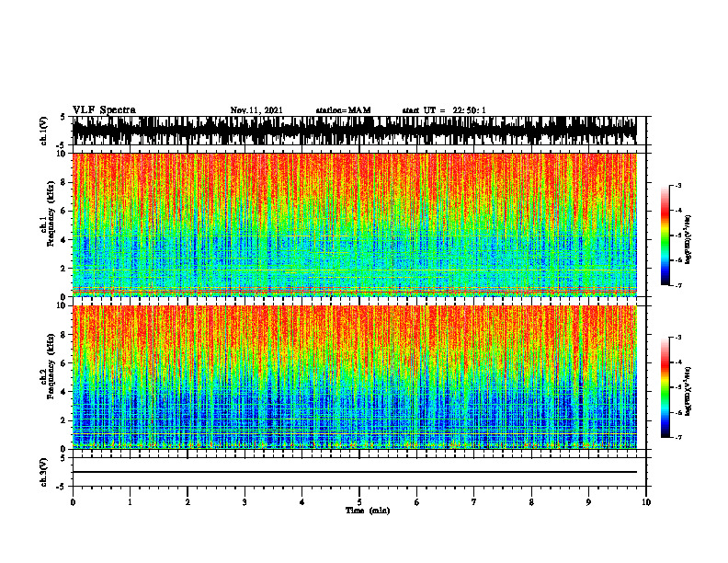Click the ch.1 spectrogram color scale bar

click(665, 236)
